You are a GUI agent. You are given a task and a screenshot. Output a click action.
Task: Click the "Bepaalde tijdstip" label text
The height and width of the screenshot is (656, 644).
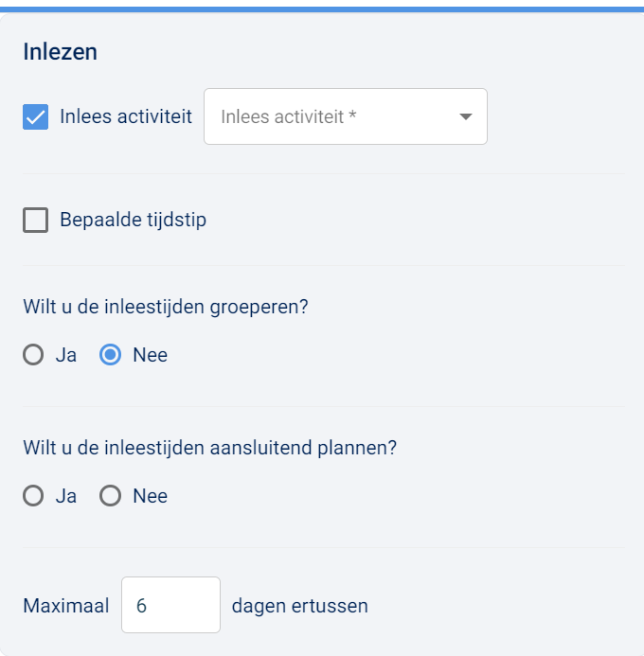point(134,220)
